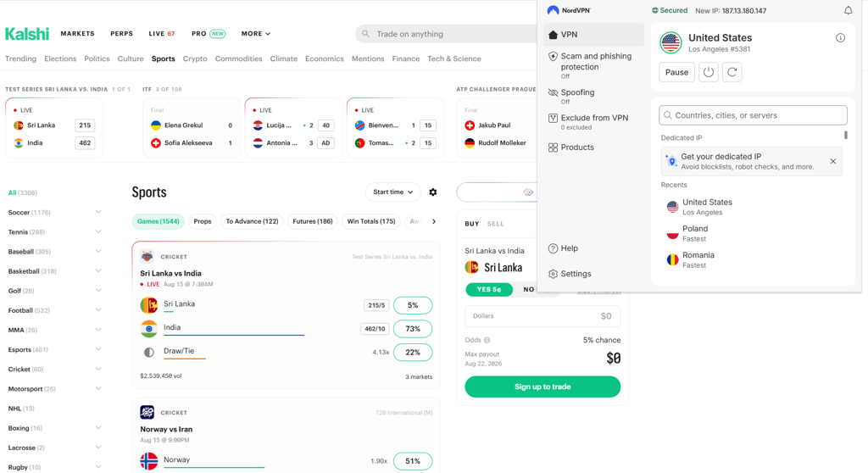Expand the Basketball category
Image resolution: width=868 pixels, height=473 pixels.
98,271
